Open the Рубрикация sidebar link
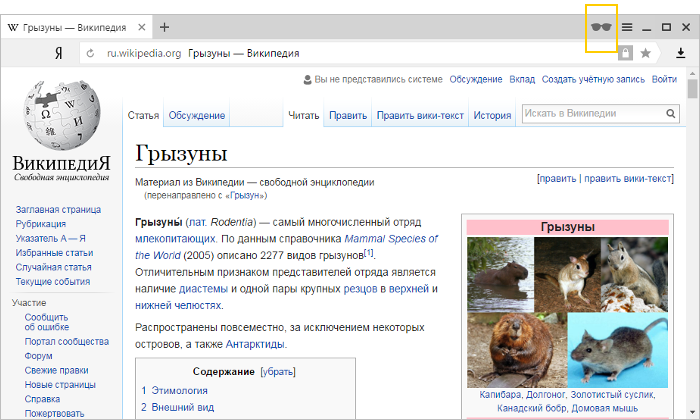Viewport: 700px width, 420px height. click(x=41, y=224)
